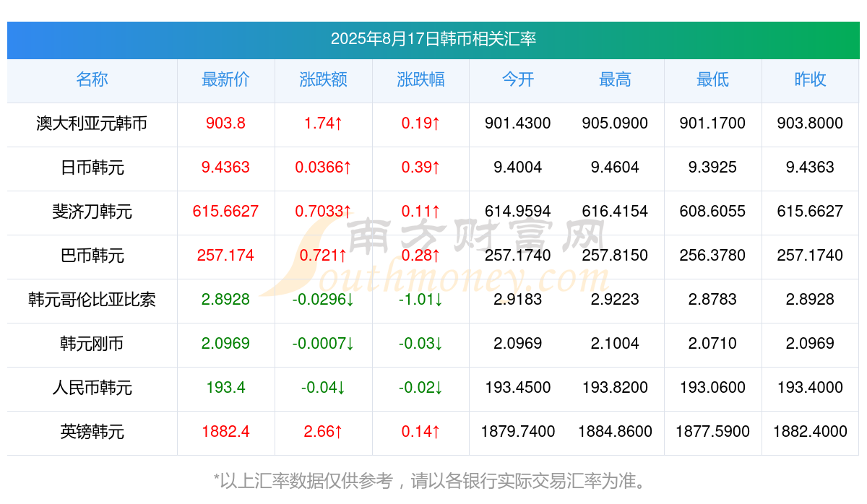
Task: Select the 日币韩元 row name
Action: pyautogui.click(x=92, y=168)
